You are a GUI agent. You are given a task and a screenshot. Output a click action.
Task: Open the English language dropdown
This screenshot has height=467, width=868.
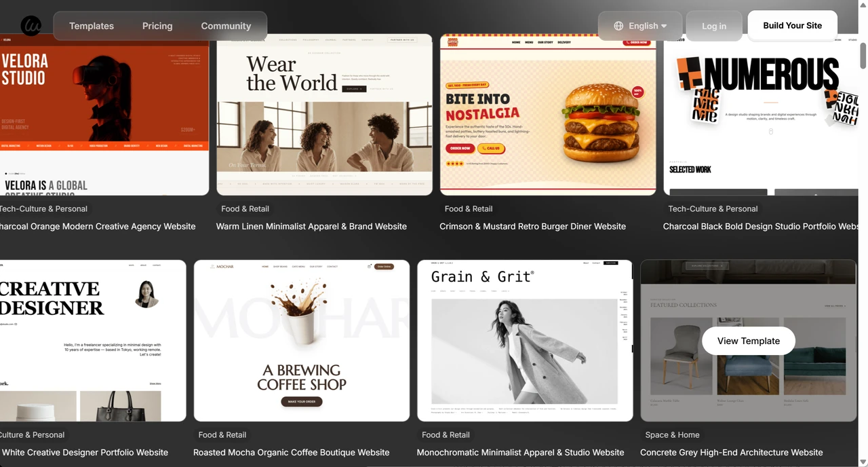pyautogui.click(x=640, y=26)
